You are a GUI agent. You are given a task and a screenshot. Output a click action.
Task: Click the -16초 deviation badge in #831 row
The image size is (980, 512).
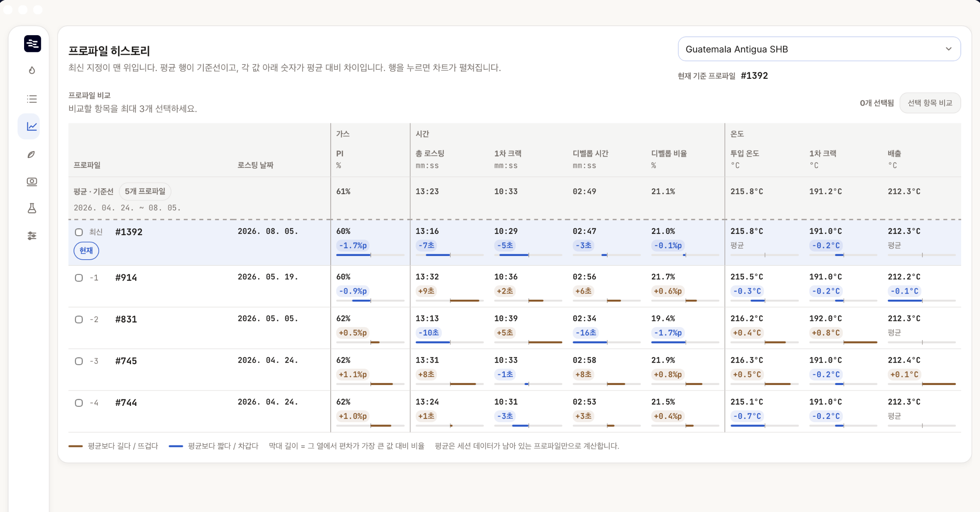tap(586, 333)
